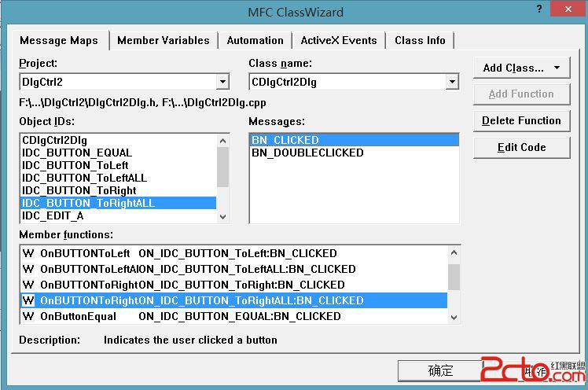Select BN_DOUBLECLICKED message
The image size is (588, 390).
tap(354, 153)
